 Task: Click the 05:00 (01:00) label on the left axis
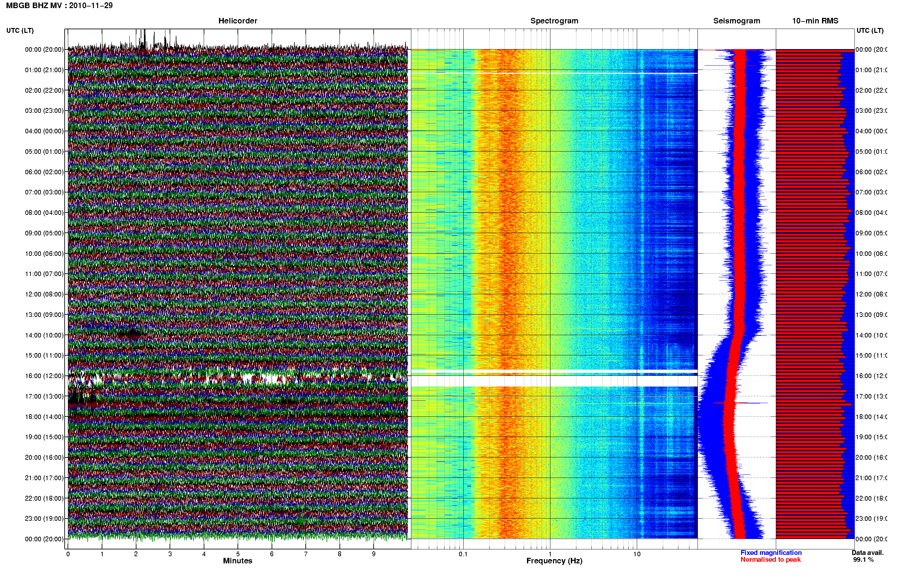click(x=44, y=151)
